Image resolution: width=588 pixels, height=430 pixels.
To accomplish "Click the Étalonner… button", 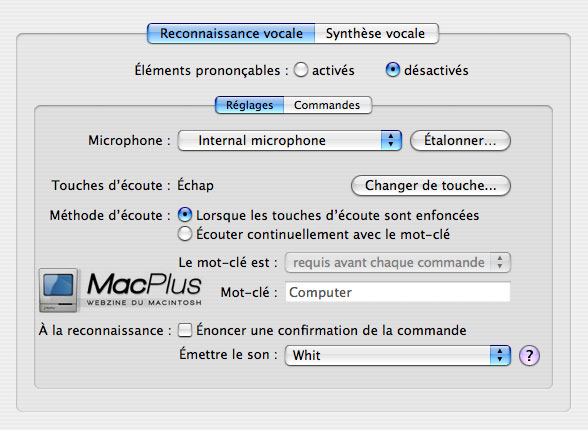I will coord(460,141).
